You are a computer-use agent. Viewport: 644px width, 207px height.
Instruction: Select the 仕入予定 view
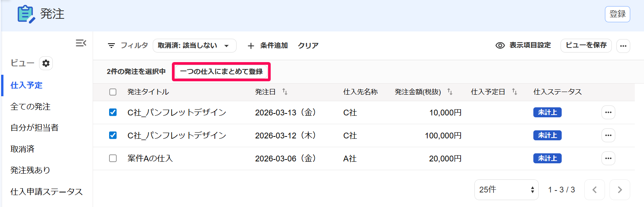click(x=26, y=85)
